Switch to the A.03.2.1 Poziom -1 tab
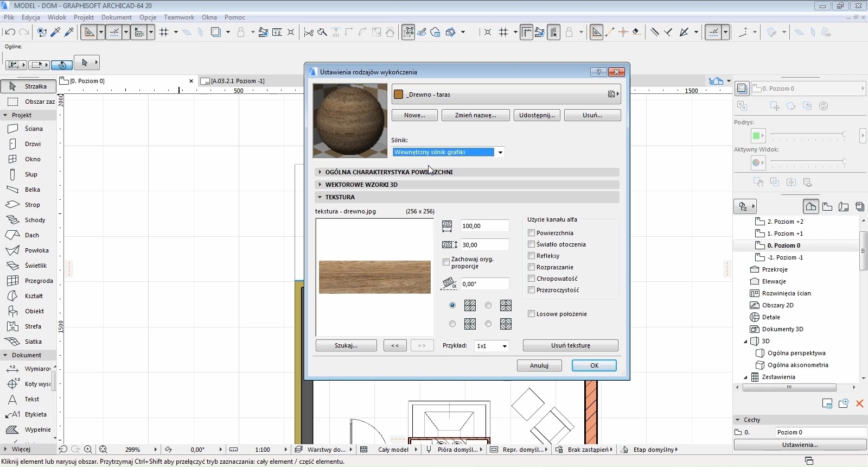Image resolution: width=868 pixels, height=467 pixels. 238,81
